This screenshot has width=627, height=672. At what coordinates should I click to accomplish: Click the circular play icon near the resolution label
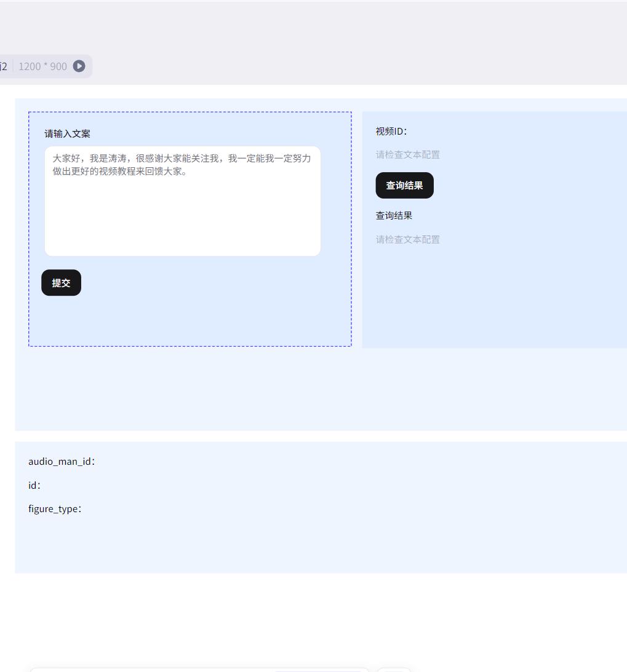(78, 66)
